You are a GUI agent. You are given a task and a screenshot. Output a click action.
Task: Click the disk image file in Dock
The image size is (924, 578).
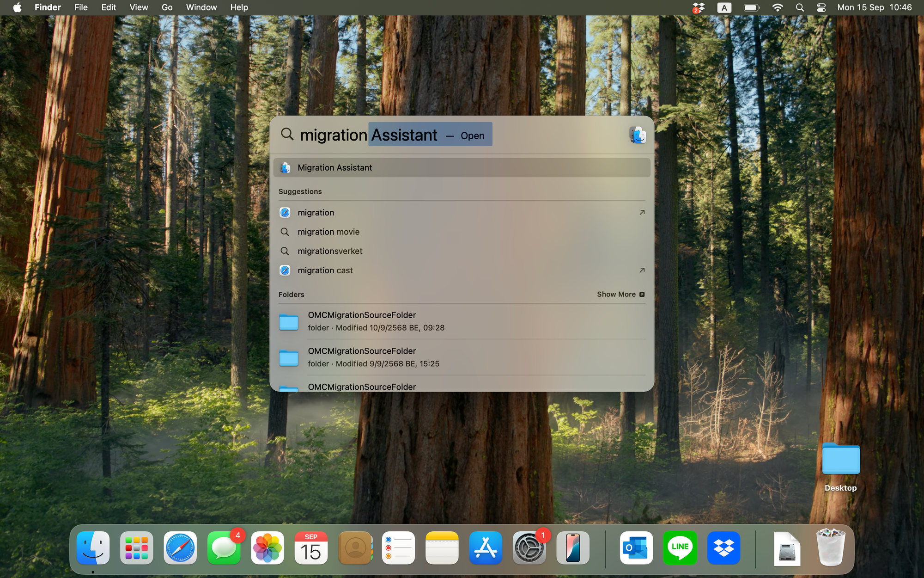[x=787, y=549]
